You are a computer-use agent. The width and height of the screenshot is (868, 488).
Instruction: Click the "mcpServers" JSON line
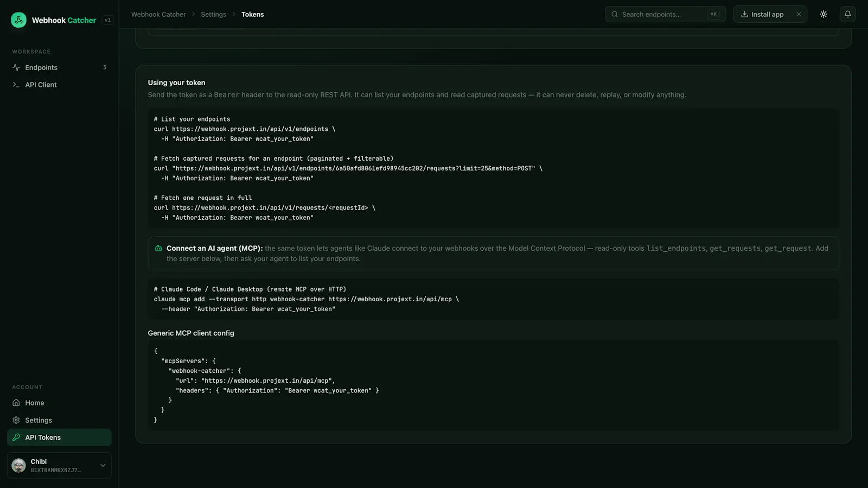[x=188, y=361]
